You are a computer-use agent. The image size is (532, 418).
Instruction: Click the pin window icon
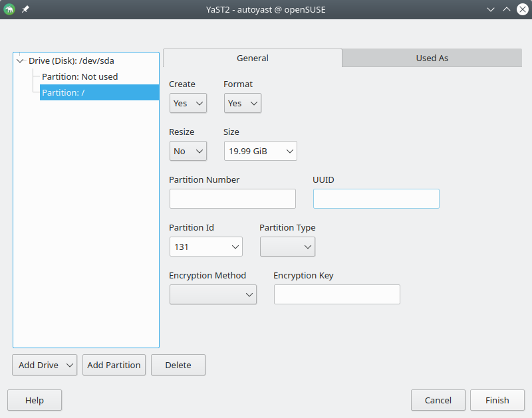[25, 9]
